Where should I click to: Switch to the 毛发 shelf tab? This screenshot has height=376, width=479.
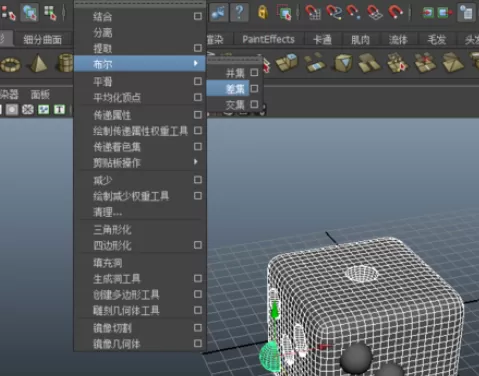click(x=437, y=40)
